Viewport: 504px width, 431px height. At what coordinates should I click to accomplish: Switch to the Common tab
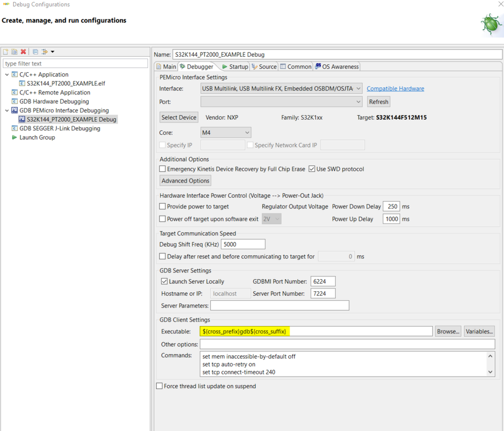(296, 67)
